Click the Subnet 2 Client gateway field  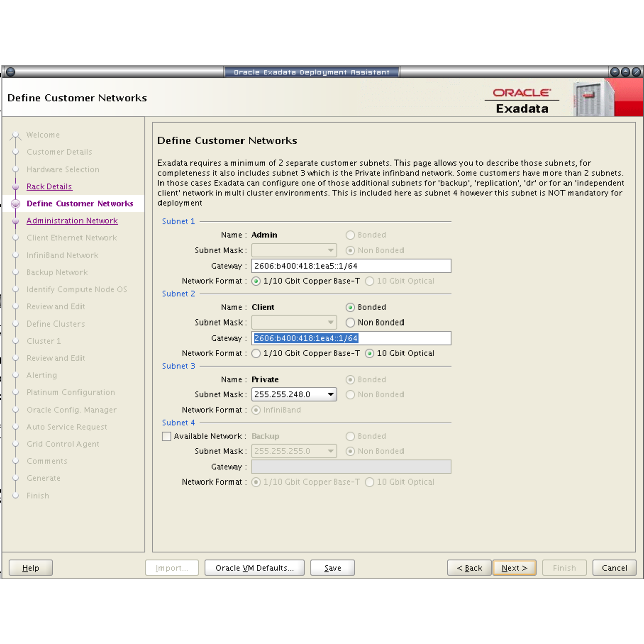(351, 338)
